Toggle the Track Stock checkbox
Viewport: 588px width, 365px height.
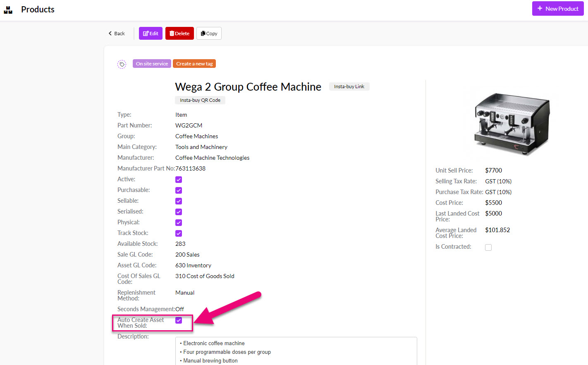(x=179, y=233)
